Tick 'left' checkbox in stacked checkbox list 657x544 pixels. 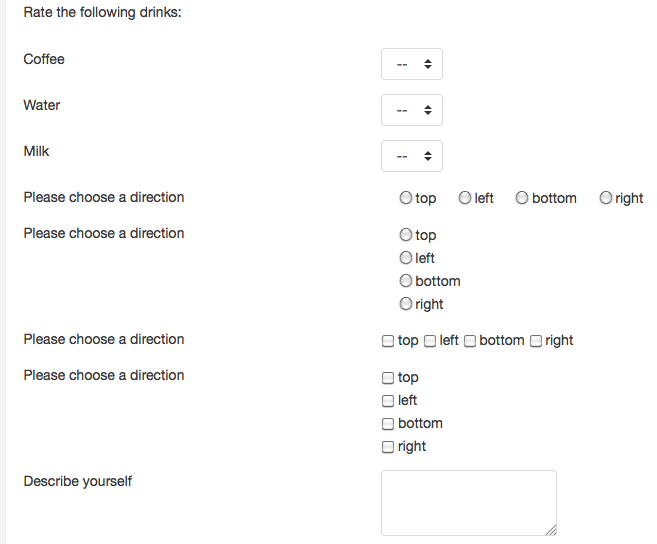coord(388,401)
